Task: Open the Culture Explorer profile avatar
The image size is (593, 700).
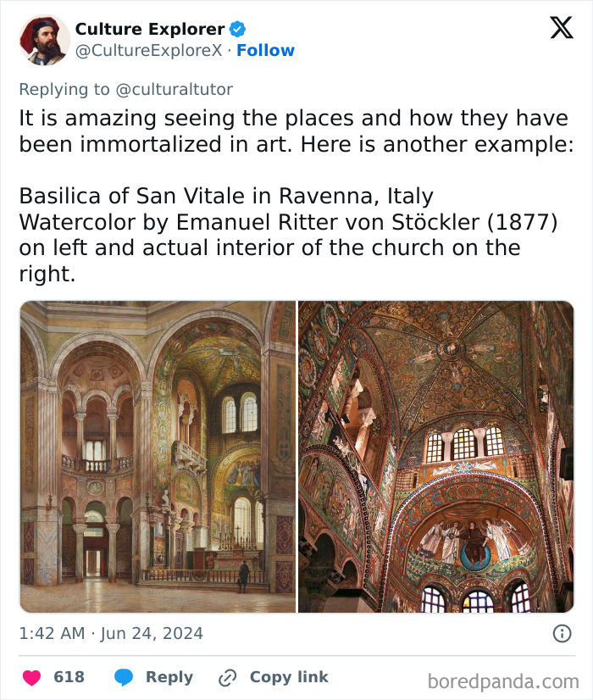Action: [44, 40]
